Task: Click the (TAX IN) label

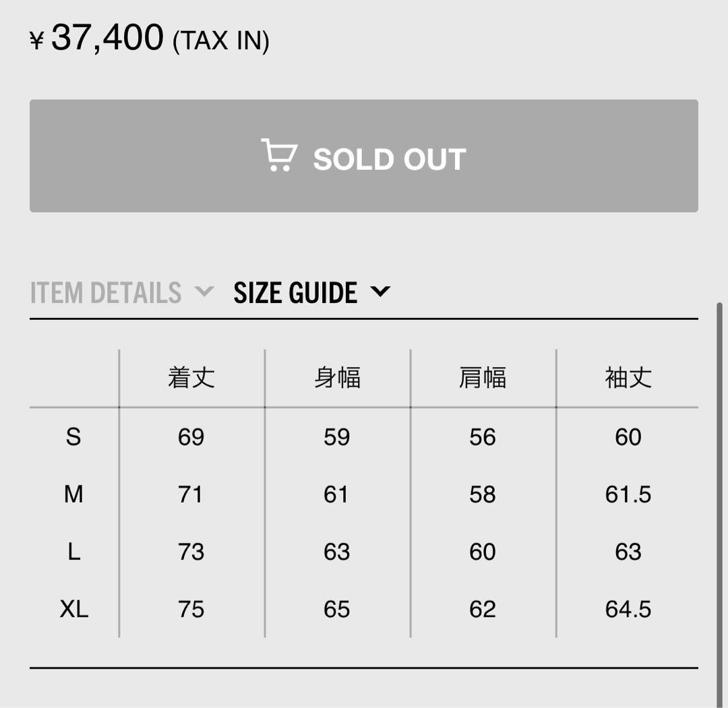Action: point(221,42)
